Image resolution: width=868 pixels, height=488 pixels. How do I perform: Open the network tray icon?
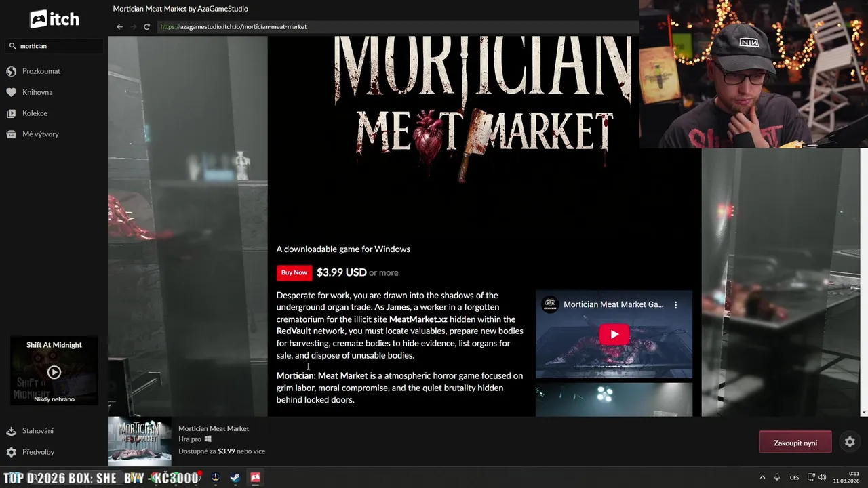[811, 477]
